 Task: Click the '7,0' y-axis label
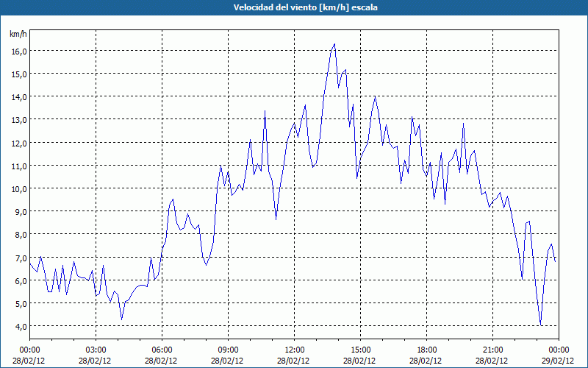pos(21,258)
